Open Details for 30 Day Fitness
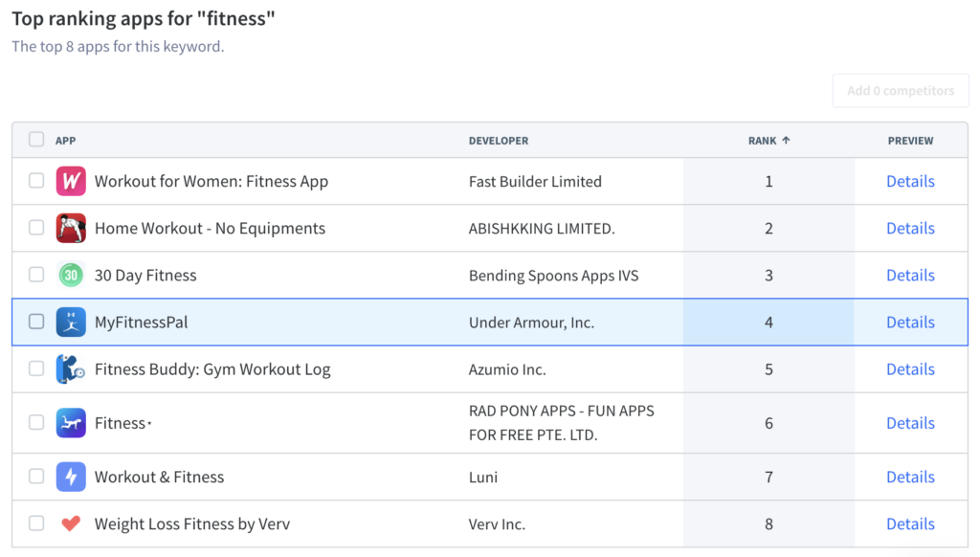980x557 pixels. [911, 275]
